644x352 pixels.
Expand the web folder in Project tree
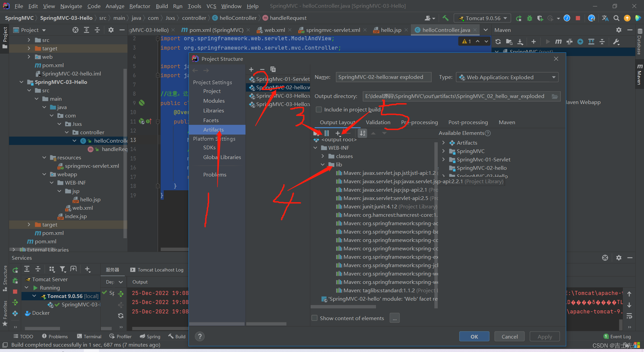[x=29, y=57]
